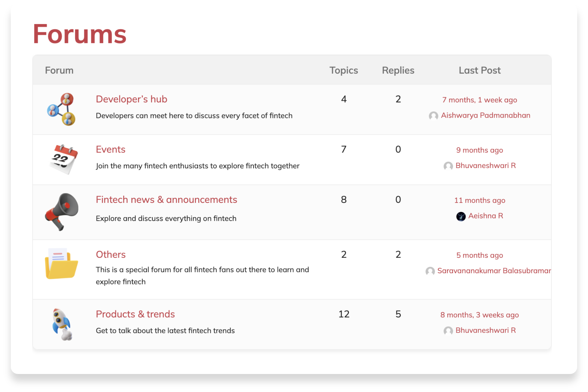
Task: Click Saravananakumar's gray avatar icon
Action: pyautogui.click(x=430, y=271)
